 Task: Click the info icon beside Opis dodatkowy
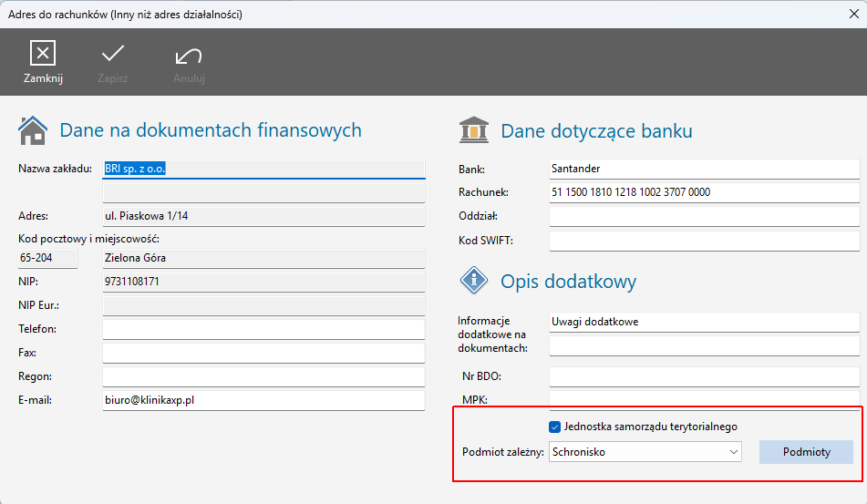point(473,280)
